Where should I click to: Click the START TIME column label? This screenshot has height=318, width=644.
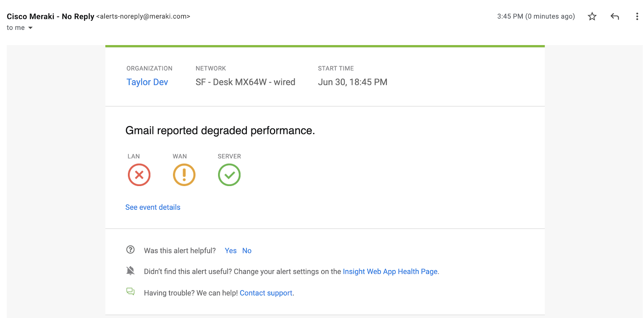tap(336, 68)
